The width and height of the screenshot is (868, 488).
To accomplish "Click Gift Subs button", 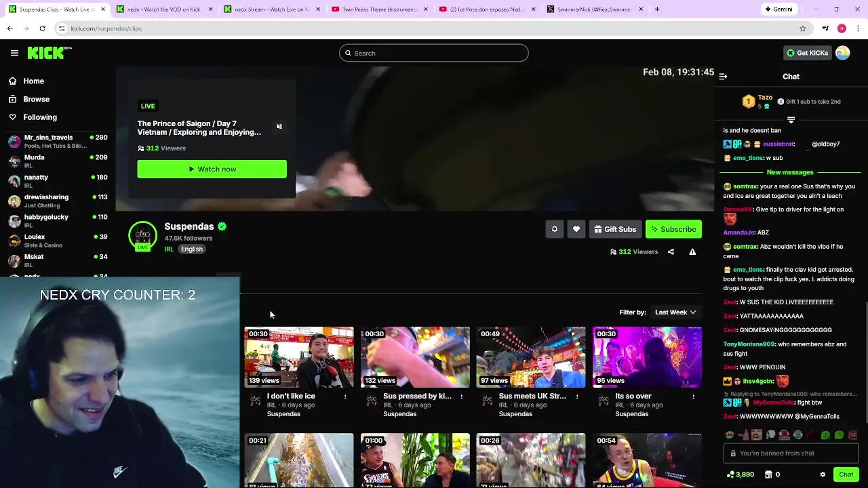I will click(x=615, y=229).
